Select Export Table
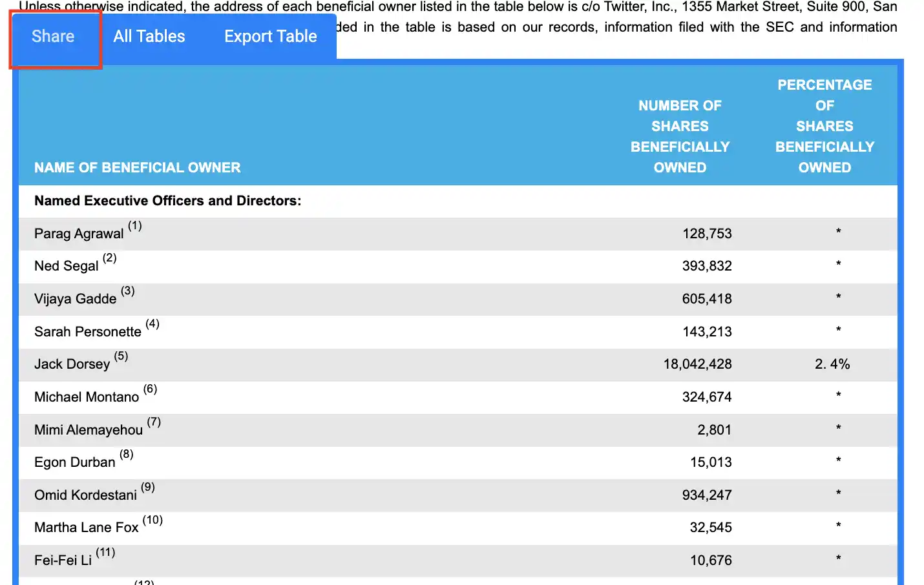Image resolution: width=924 pixels, height=585 pixels. click(x=271, y=37)
